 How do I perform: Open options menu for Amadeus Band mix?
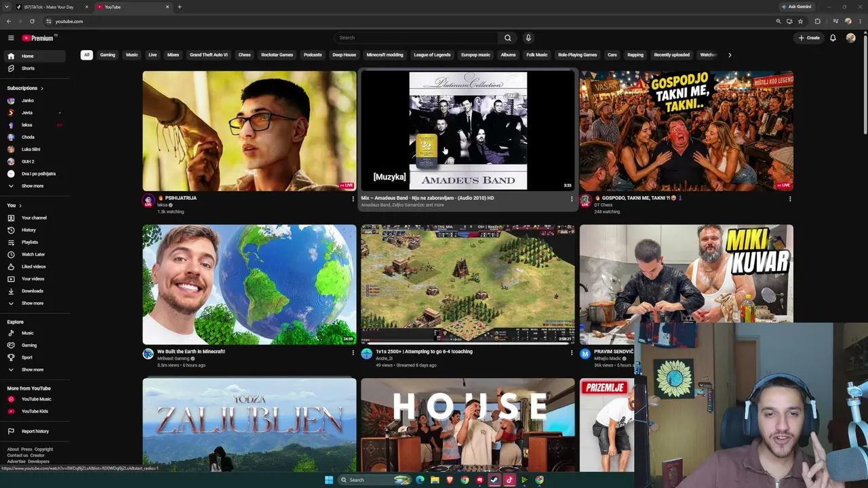571,199
